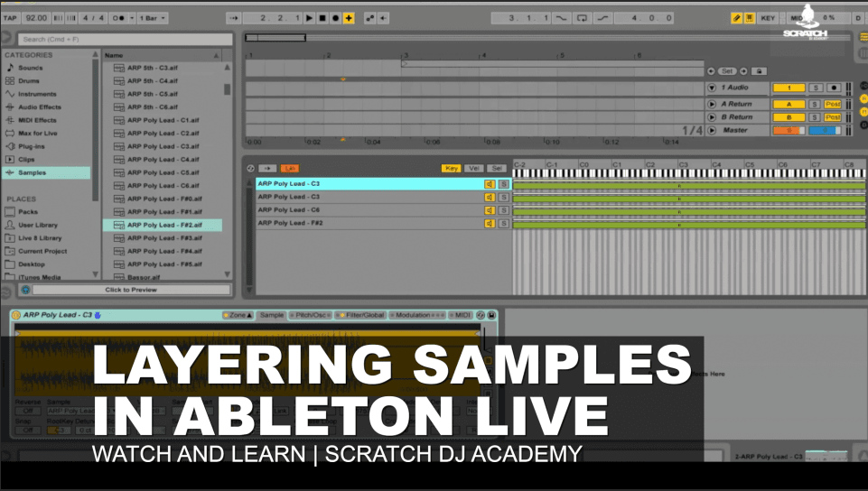Image resolution: width=868 pixels, height=491 pixels.
Task: Enable KEY map mode button
Action: (x=768, y=18)
